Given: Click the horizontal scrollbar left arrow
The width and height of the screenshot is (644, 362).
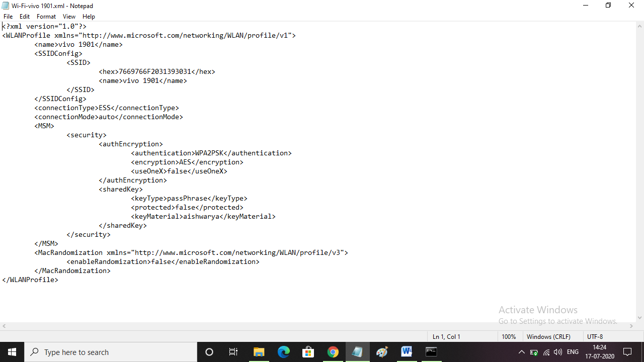Looking at the screenshot, I should [4, 326].
